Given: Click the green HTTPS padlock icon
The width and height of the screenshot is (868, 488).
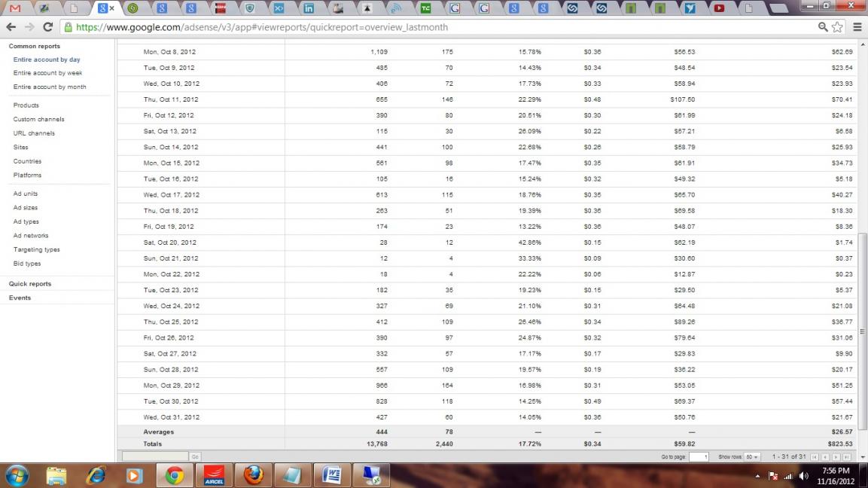Looking at the screenshot, I should coord(68,26).
